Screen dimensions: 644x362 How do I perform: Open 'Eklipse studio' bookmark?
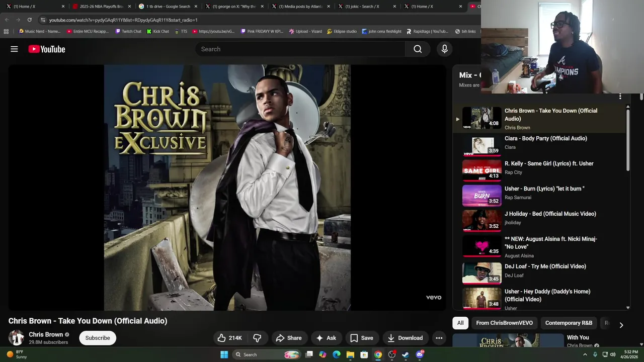(x=342, y=31)
